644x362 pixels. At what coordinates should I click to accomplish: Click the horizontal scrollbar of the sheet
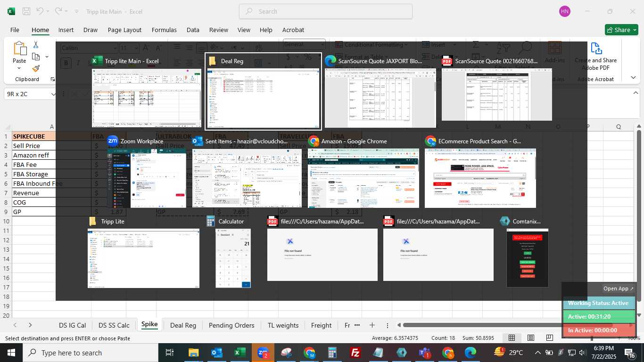(507, 325)
